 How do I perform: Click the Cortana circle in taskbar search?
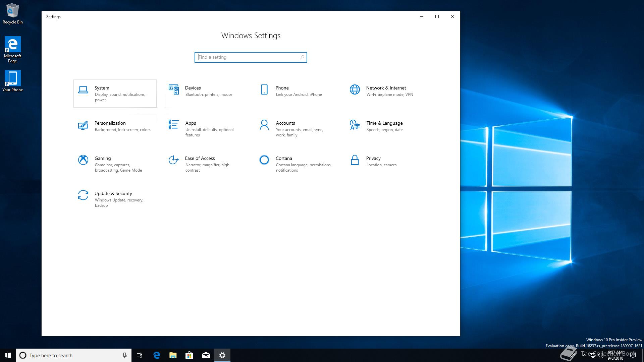click(x=23, y=355)
